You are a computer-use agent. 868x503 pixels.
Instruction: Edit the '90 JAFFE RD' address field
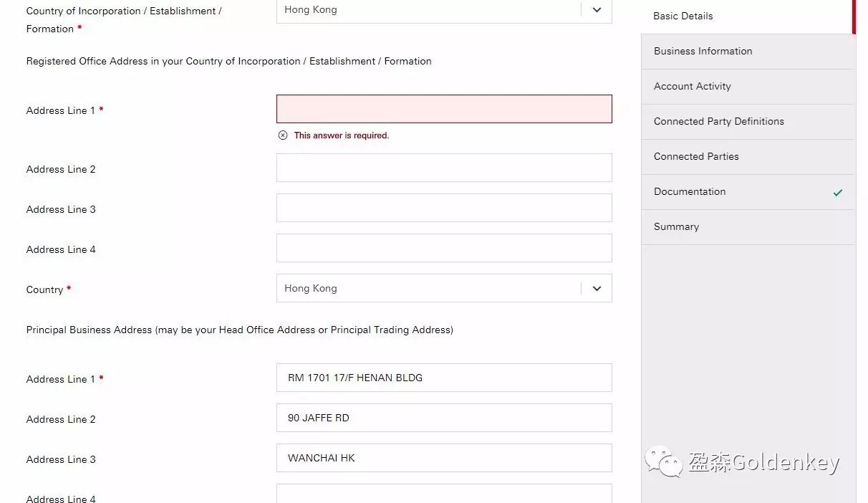[x=444, y=418]
